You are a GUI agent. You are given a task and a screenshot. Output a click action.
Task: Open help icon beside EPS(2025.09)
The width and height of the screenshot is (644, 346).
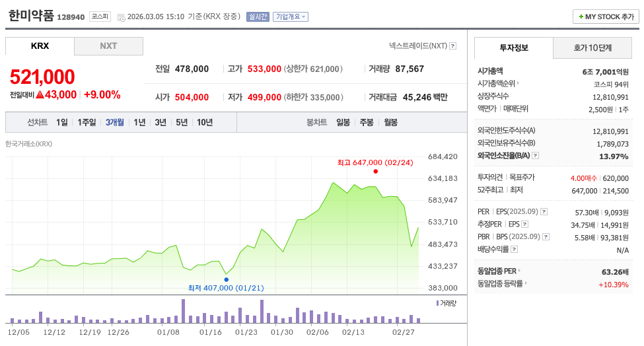click(544, 212)
